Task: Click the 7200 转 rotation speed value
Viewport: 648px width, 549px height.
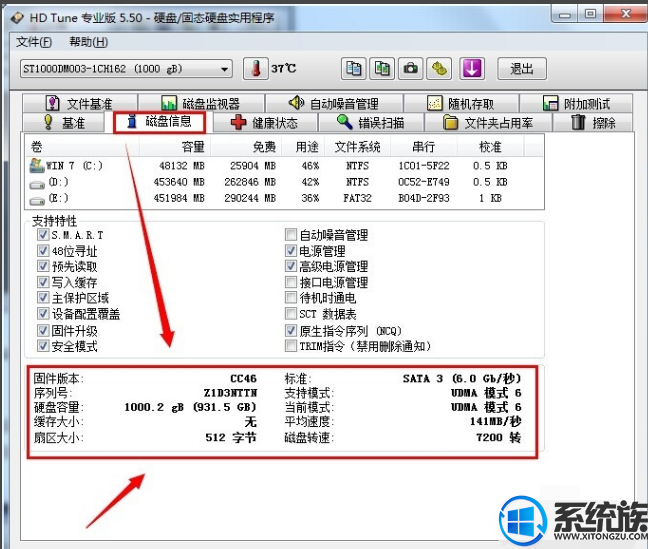Action: [x=498, y=437]
